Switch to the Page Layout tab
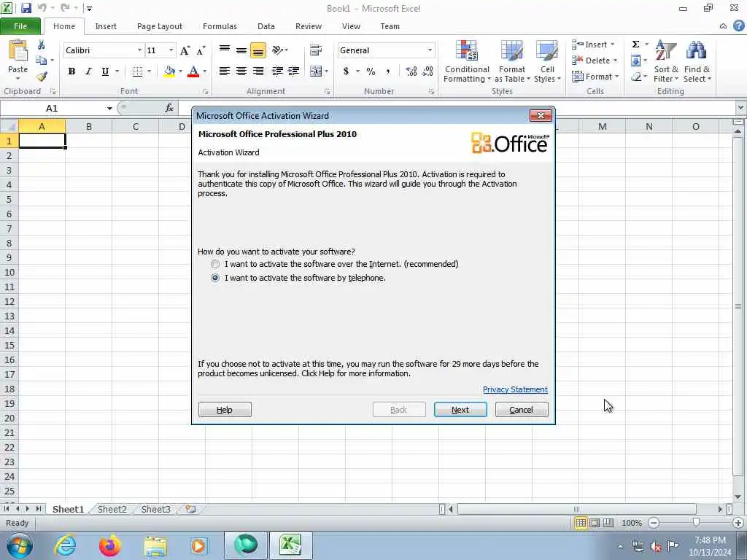747x560 pixels. pos(160,26)
